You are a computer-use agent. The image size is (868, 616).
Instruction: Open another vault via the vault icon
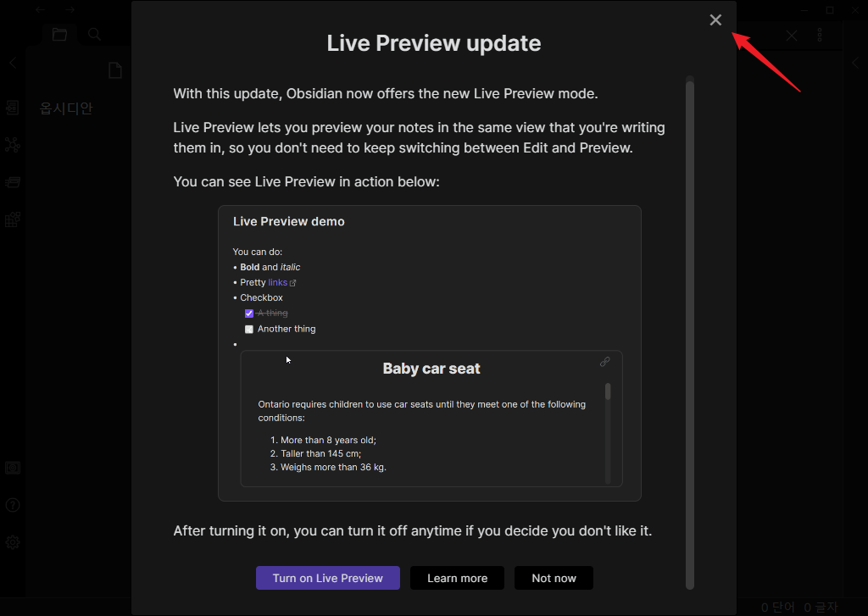point(13,469)
